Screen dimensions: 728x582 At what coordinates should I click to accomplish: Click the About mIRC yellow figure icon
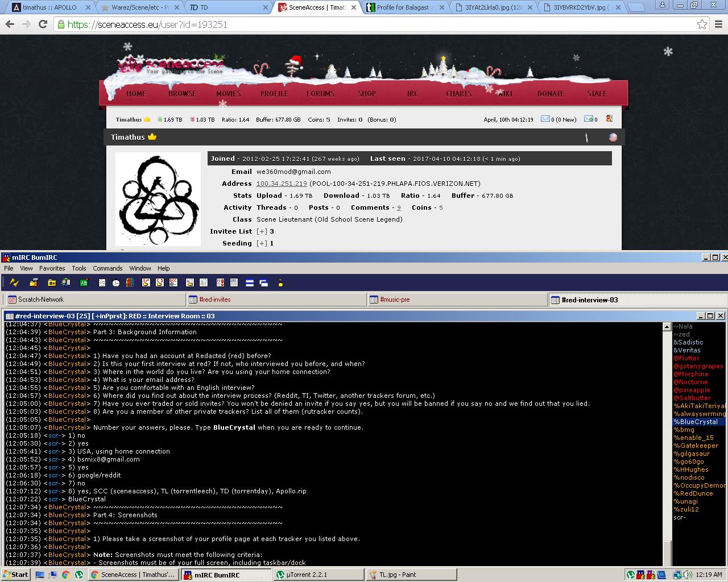click(x=280, y=282)
